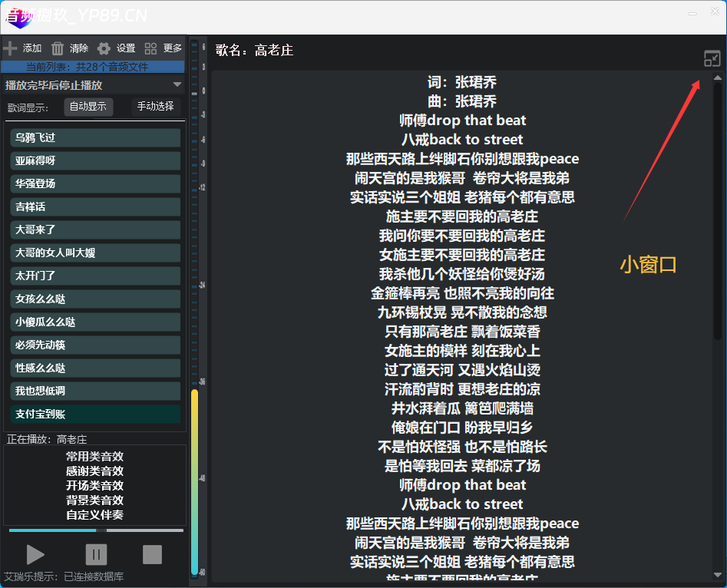Click the lyrics panel scroll-down arrow
Image resolution: width=727 pixels, height=588 pixels.
click(718, 574)
